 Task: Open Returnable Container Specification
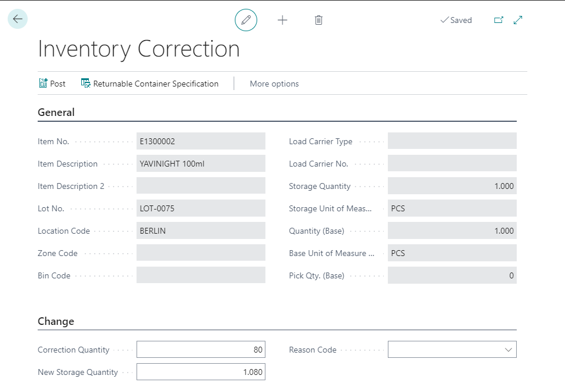pyautogui.click(x=155, y=84)
